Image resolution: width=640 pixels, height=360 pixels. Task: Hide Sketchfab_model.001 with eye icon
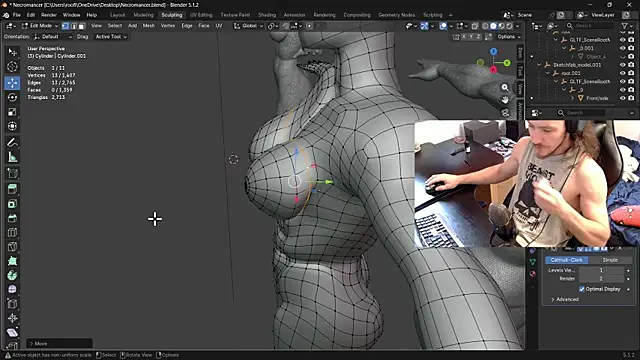tap(622, 65)
